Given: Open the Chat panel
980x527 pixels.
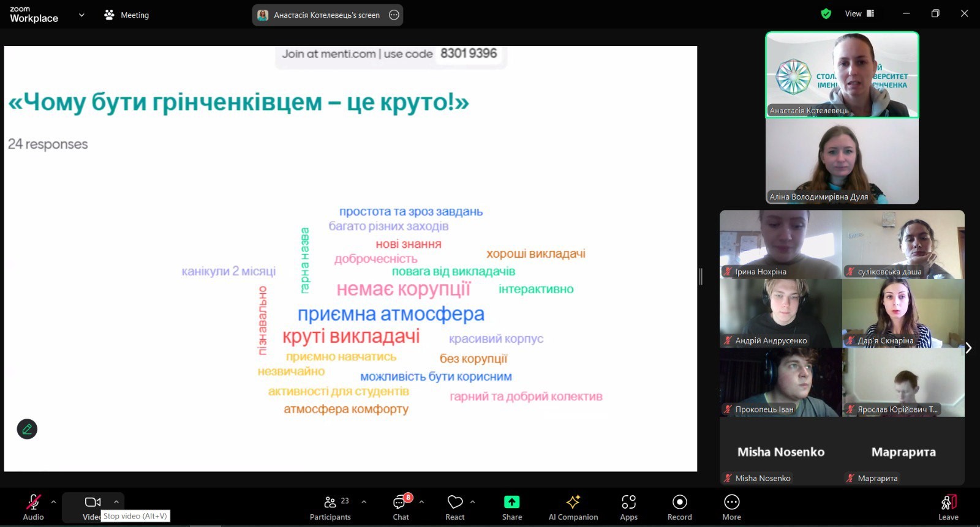Looking at the screenshot, I should (x=401, y=508).
